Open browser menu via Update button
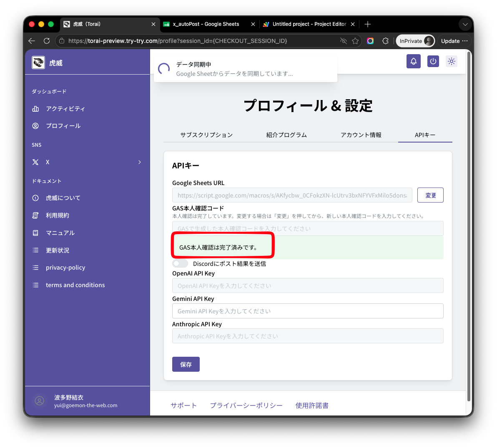 [x=454, y=41]
